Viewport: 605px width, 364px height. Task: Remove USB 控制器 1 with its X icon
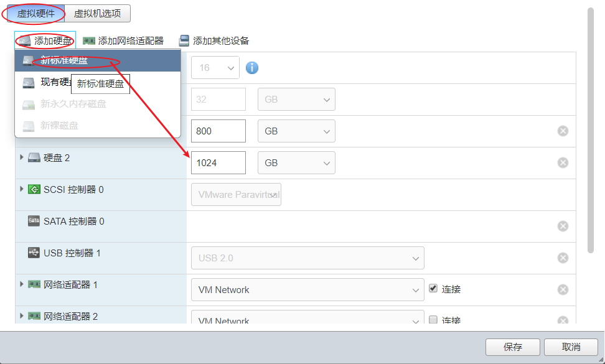[563, 258]
